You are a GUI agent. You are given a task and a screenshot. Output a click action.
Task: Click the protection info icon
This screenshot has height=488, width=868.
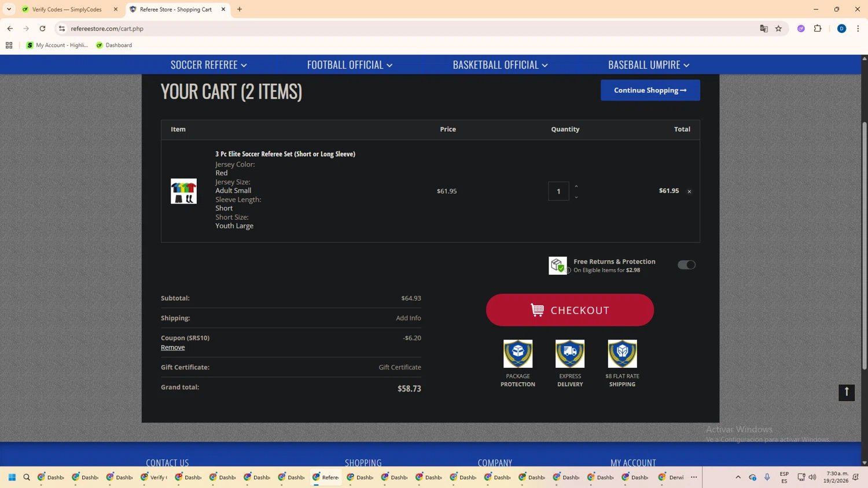tap(568, 271)
